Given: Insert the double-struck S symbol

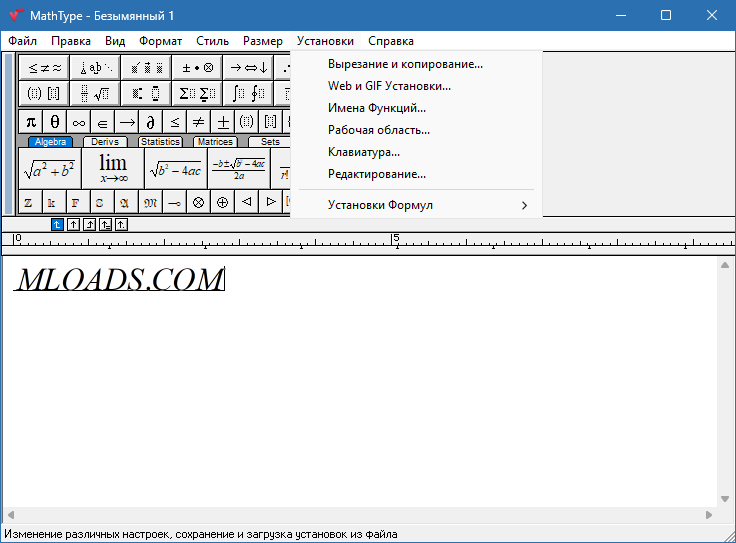Looking at the screenshot, I should tap(102, 202).
